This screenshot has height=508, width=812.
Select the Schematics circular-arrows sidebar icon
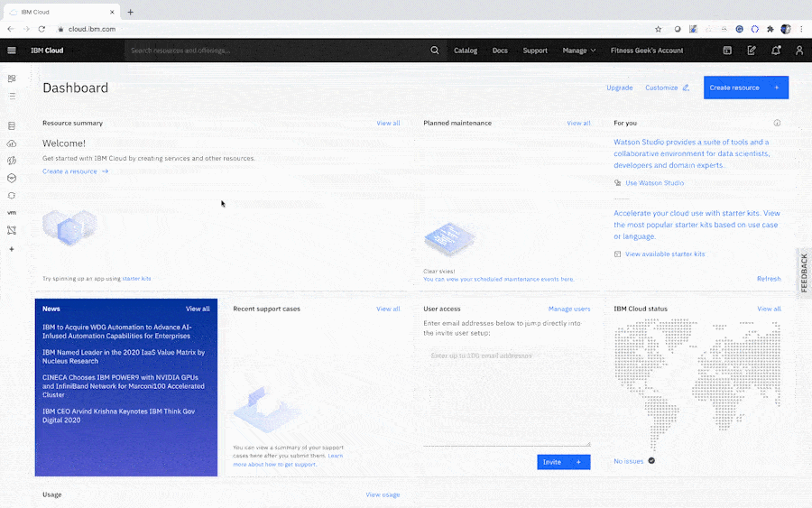[12, 196]
